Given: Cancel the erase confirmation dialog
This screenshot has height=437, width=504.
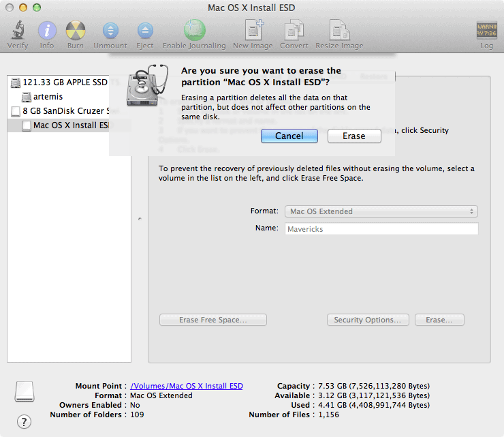Looking at the screenshot, I should point(289,136).
